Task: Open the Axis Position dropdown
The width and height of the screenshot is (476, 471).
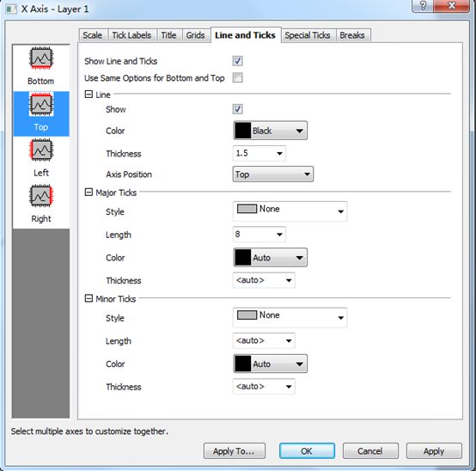Action: tap(273, 174)
